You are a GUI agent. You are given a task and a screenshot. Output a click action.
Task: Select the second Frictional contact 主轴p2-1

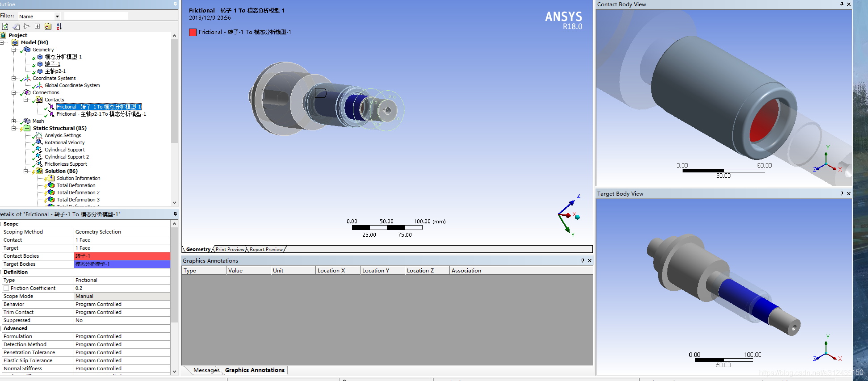tap(101, 114)
